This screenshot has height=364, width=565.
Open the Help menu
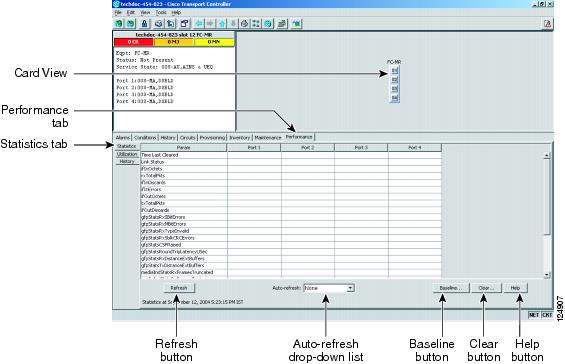pyautogui.click(x=176, y=13)
